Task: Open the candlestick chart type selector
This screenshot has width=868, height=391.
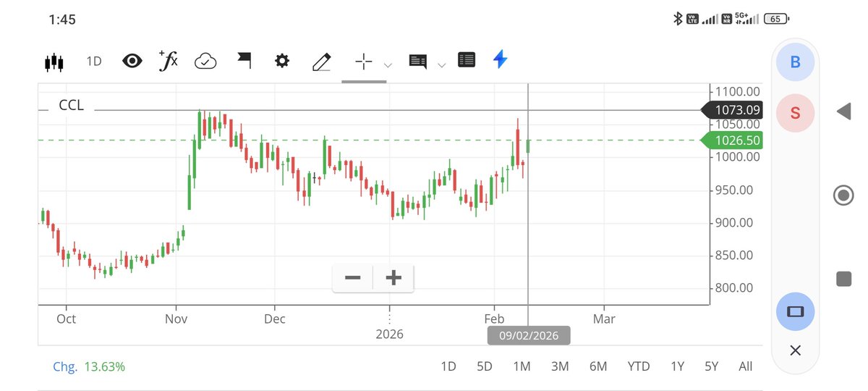Action: pos(54,62)
